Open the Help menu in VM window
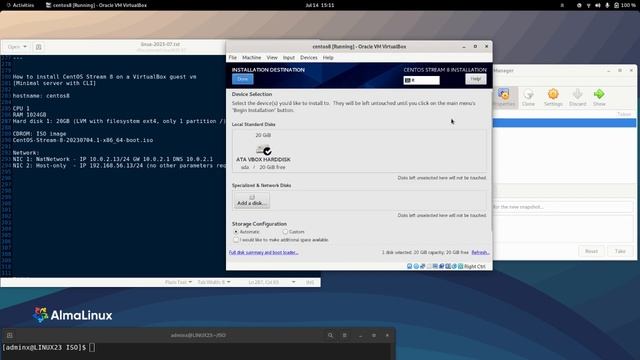This screenshot has height=360, width=640. [328, 58]
